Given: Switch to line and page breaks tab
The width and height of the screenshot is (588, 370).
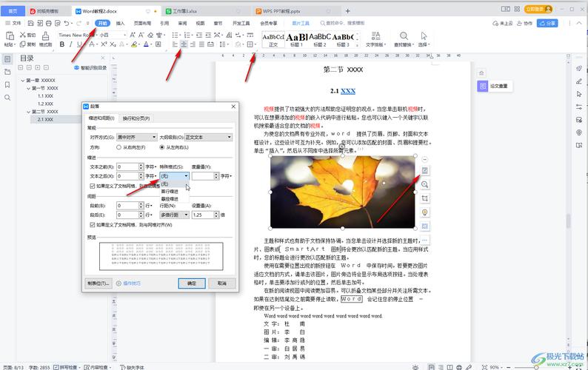Looking at the screenshot, I should pyautogui.click(x=136, y=118).
